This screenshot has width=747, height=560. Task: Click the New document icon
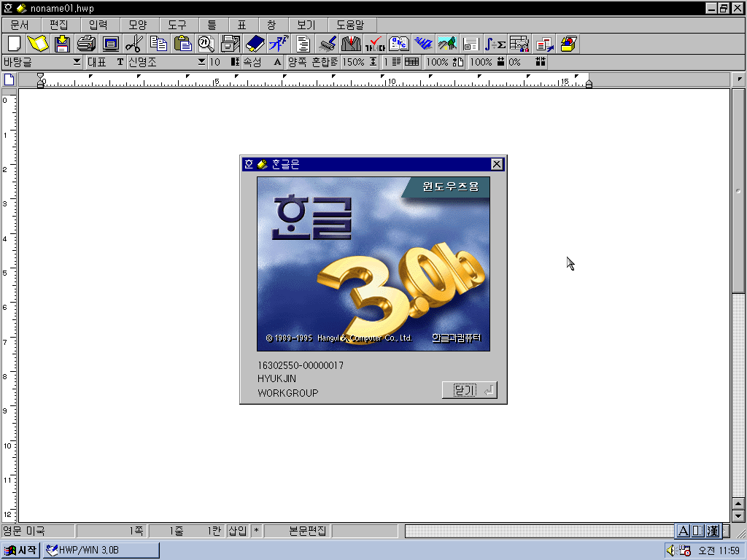coord(14,44)
